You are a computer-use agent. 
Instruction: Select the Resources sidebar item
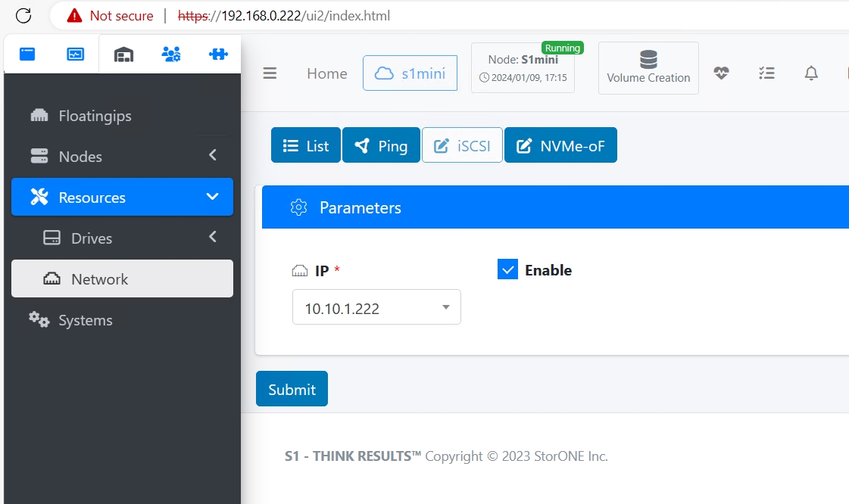pos(123,197)
